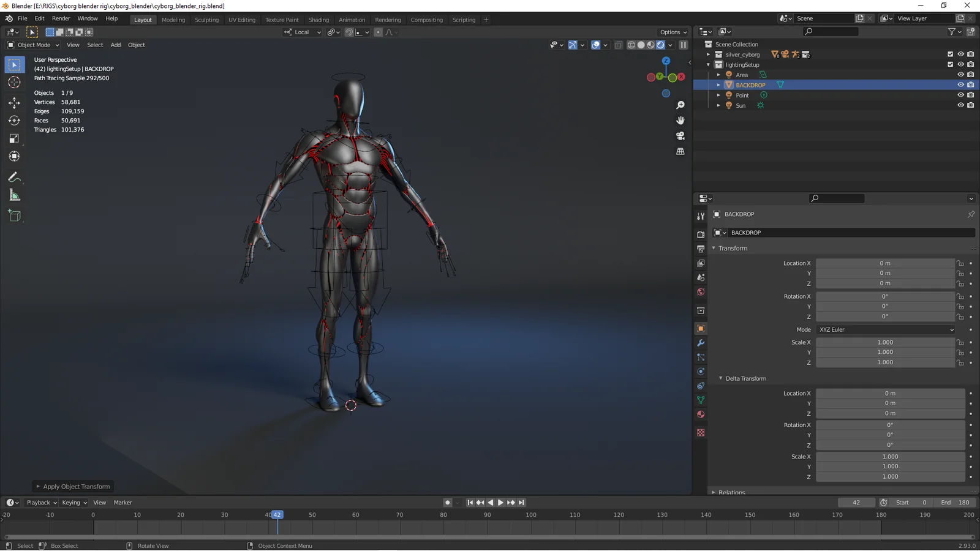Screen dimensions: 980x551
Task: Open the Local transform orientation dropdown
Action: coord(302,32)
